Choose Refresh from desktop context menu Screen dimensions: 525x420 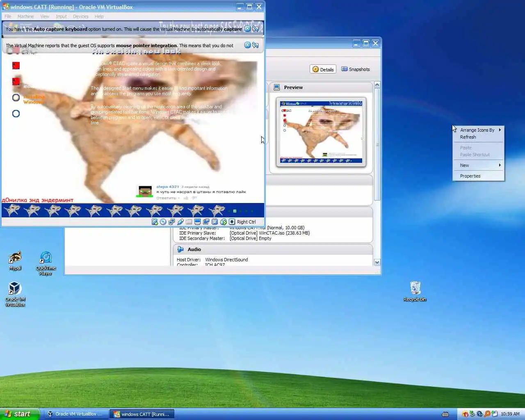[x=478, y=137]
